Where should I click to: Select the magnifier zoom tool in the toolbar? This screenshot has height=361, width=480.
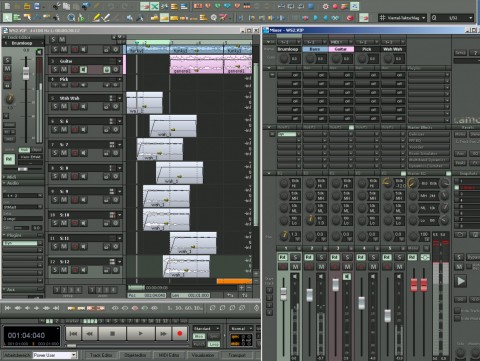pos(71,17)
